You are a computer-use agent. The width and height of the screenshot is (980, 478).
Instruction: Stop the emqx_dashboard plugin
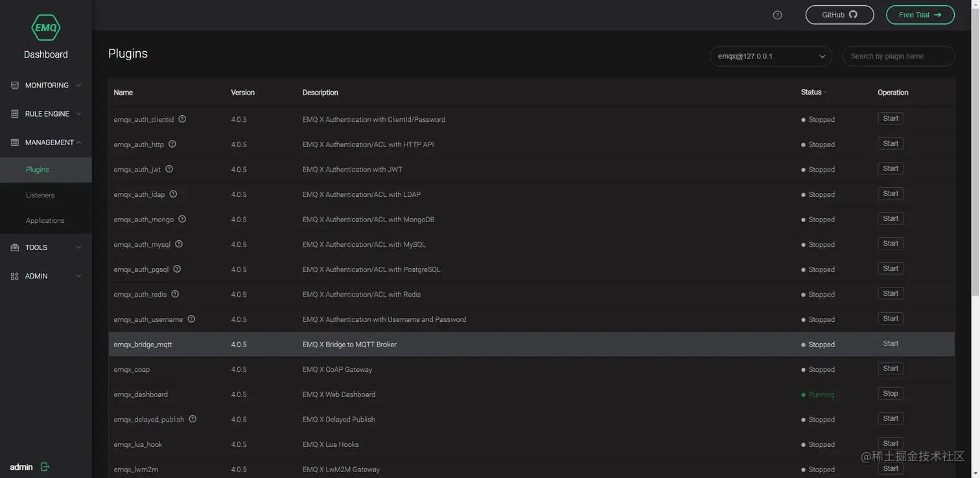(x=891, y=394)
